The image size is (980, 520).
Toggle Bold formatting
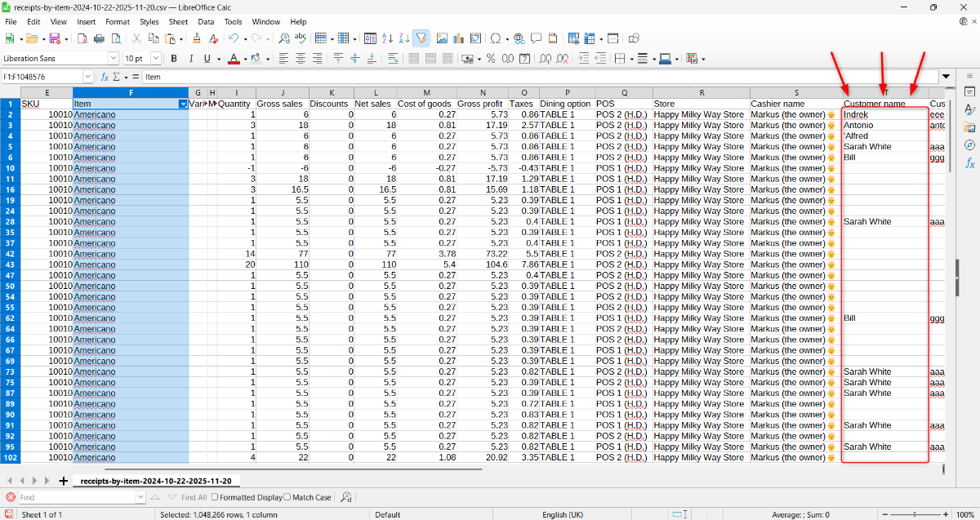click(173, 59)
